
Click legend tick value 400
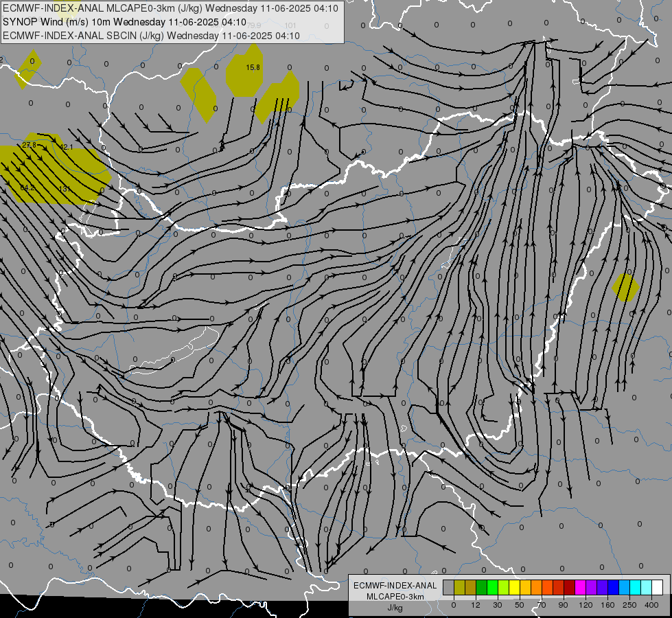click(x=651, y=605)
